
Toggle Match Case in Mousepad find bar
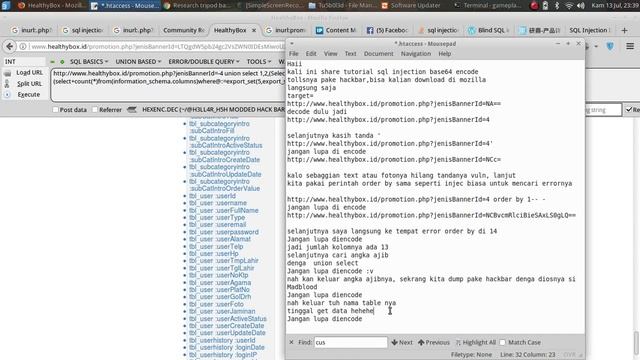pos(502,342)
